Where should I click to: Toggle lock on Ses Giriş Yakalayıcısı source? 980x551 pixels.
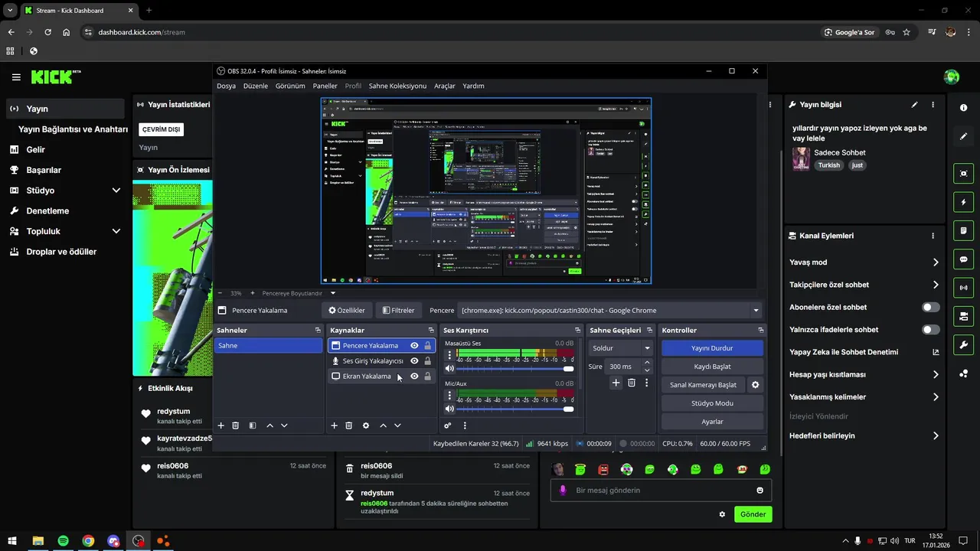point(427,361)
